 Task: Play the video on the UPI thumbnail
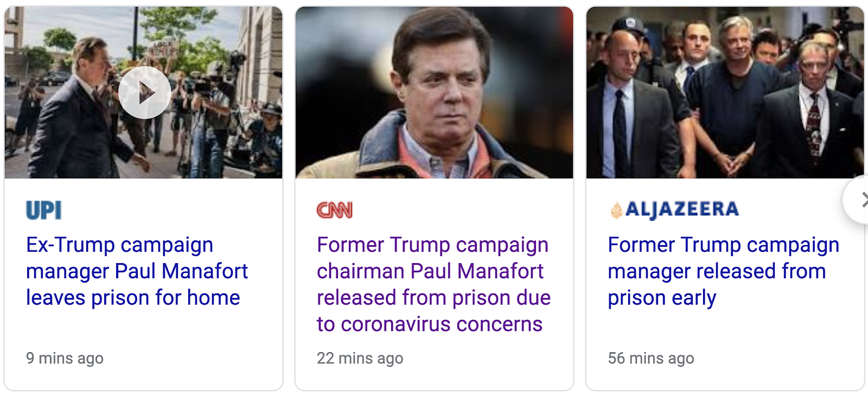(x=144, y=93)
